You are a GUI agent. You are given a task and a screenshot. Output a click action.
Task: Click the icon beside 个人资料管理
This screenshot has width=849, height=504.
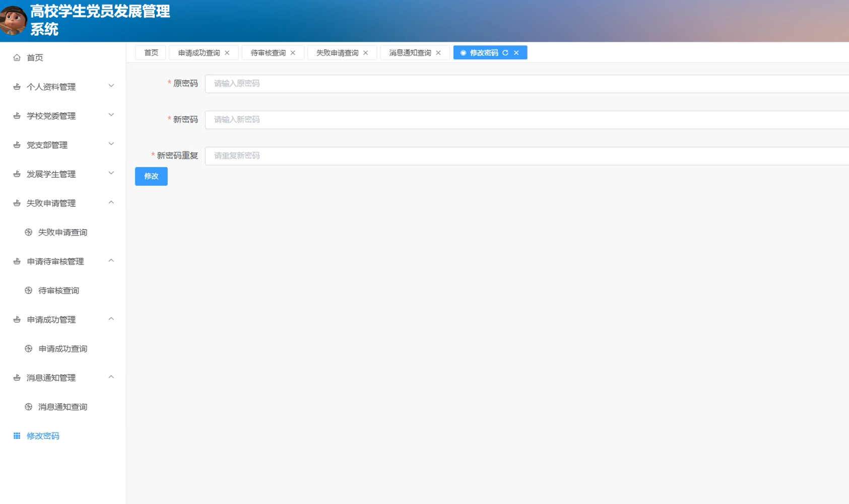tap(16, 86)
